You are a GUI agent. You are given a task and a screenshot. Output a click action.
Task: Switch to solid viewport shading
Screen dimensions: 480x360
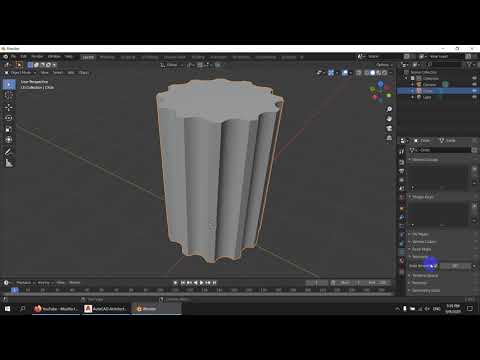point(373,73)
